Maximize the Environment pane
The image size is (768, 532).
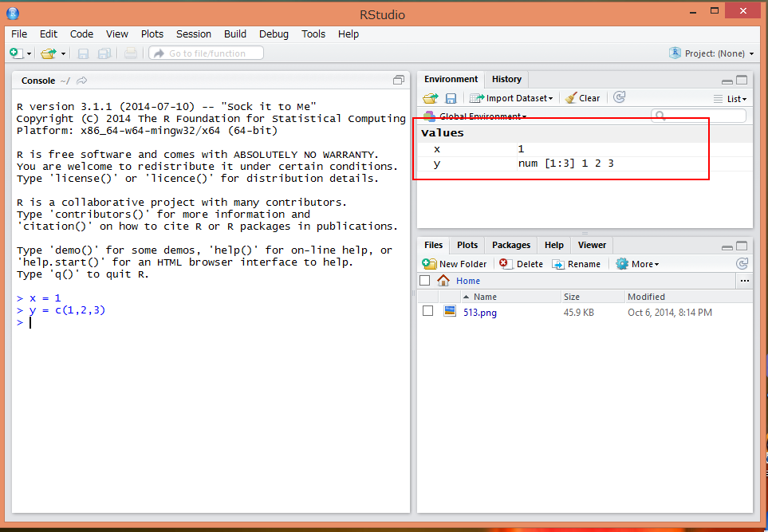[742, 80]
